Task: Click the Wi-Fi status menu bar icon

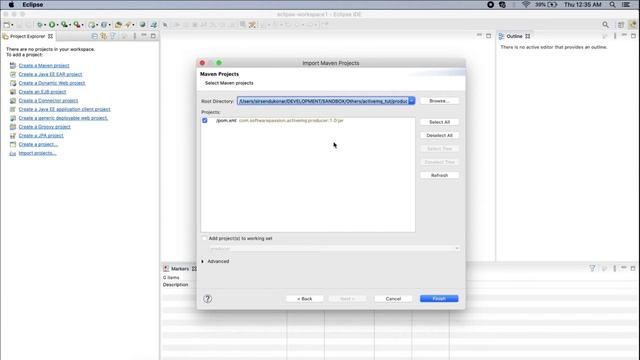Action: tap(526, 4)
